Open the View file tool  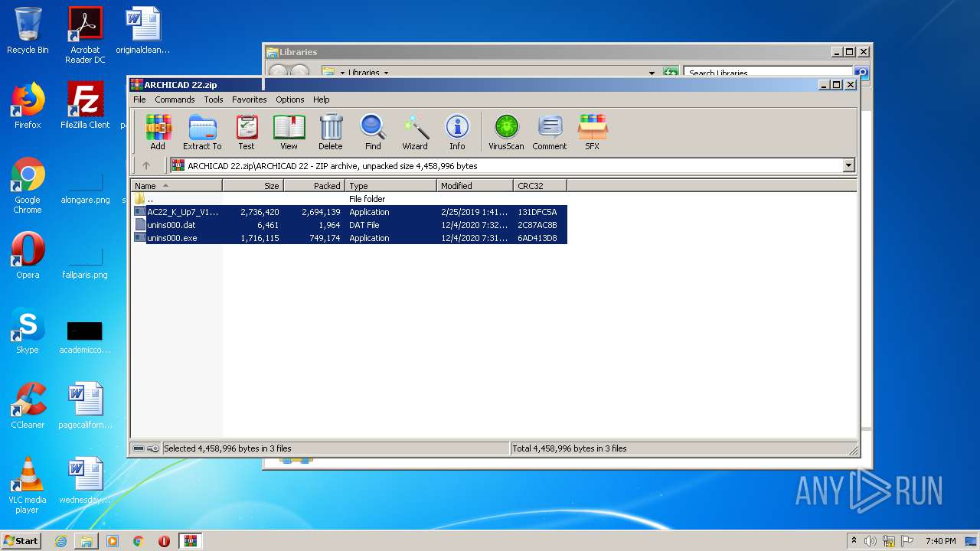tap(289, 132)
